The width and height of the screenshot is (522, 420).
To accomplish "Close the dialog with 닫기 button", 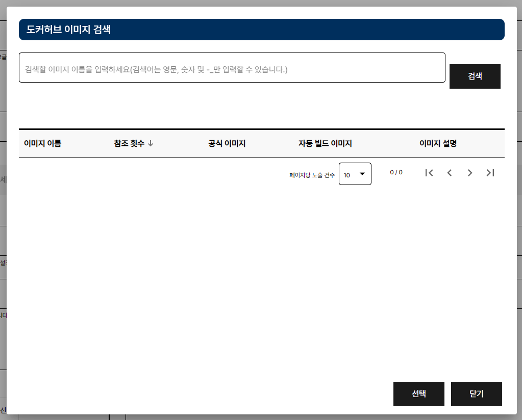I will coord(476,394).
